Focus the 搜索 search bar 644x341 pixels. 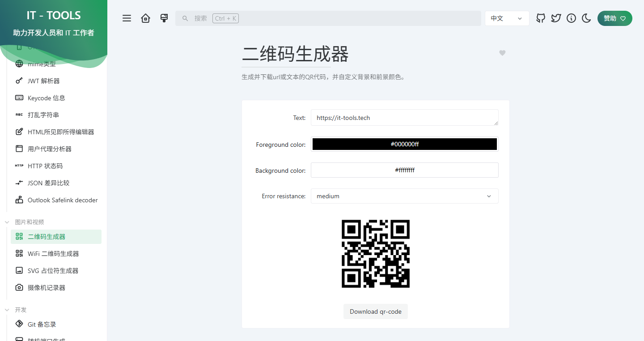[328, 18]
